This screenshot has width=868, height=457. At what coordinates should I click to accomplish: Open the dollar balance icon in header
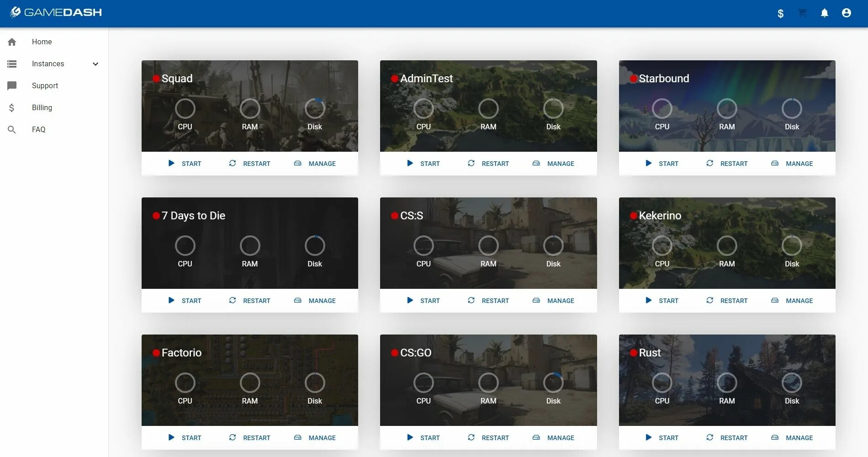[780, 13]
